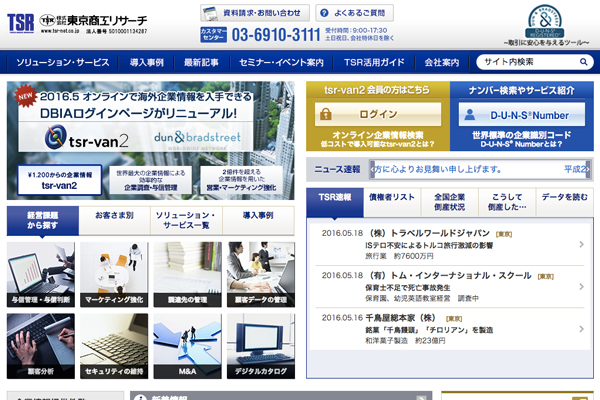This screenshot has height=400, width=600.
Task: Click the ログイン button for tsr-van2 members
Action: tap(378, 114)
